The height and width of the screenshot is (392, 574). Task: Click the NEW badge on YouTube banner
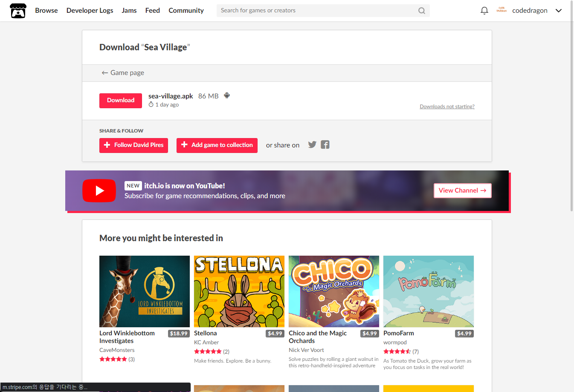point(133,186)
